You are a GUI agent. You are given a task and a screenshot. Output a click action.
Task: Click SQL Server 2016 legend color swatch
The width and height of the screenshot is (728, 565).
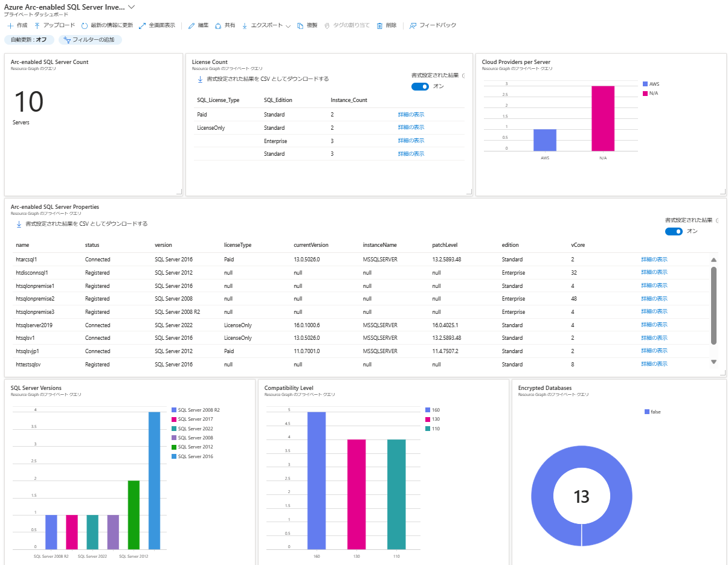[x=174, y=457]
